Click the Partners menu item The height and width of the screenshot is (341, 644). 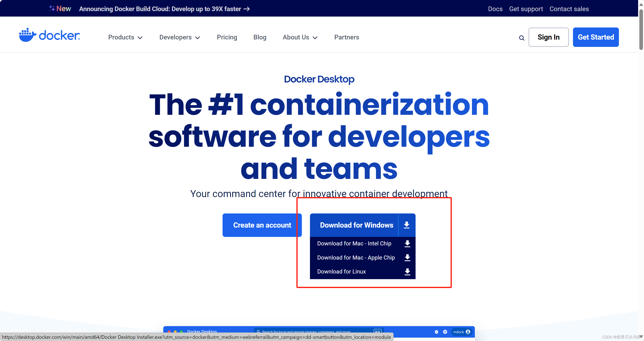[347, 37]
